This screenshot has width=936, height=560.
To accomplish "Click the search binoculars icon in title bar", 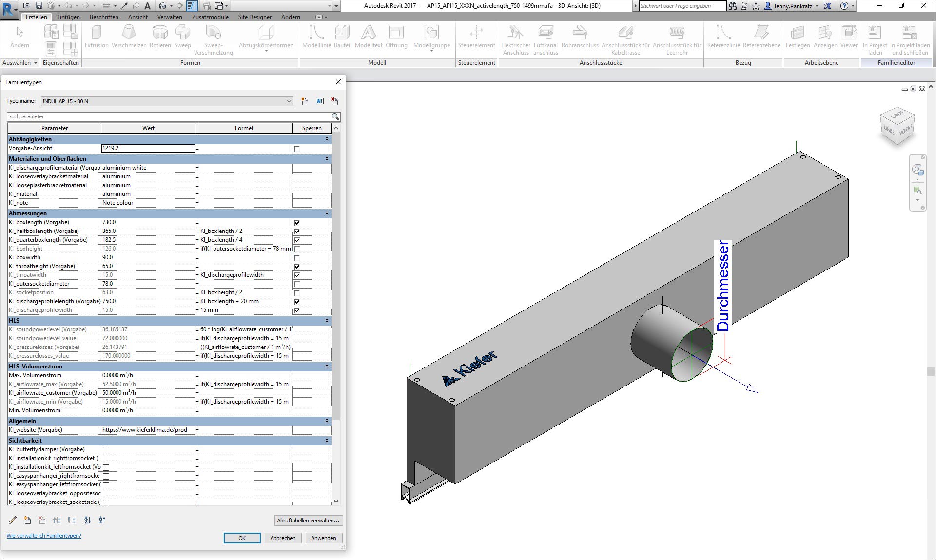I will tap(733, 6).
